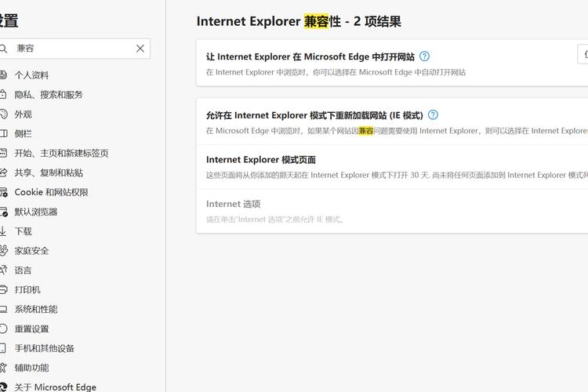
Task: Click help icon beside 让 Internet Explorer 在 Microsoft Edge 中打开网站
Action: [x=424, y=56]
